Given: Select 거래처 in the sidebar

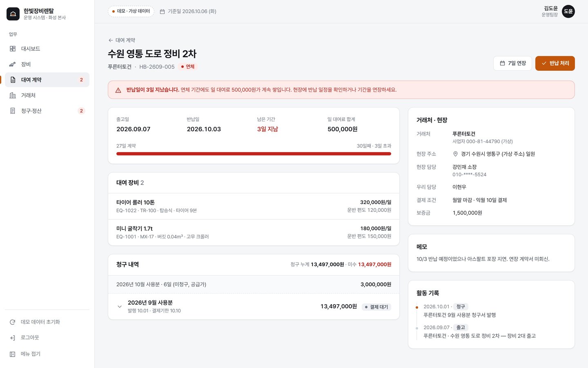Looking at the screenshot, I should click(x=47, y=95).
